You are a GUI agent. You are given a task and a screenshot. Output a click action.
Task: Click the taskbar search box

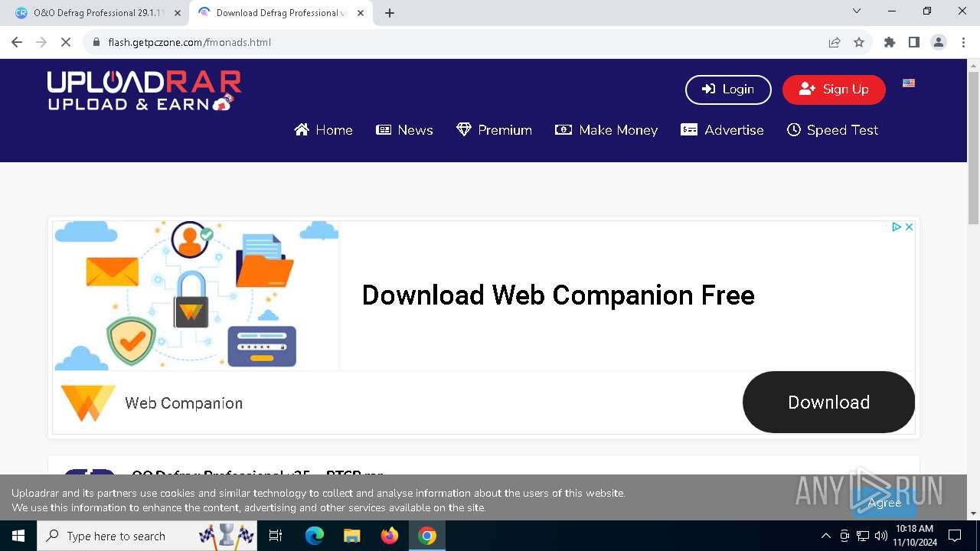pos(149,536)
